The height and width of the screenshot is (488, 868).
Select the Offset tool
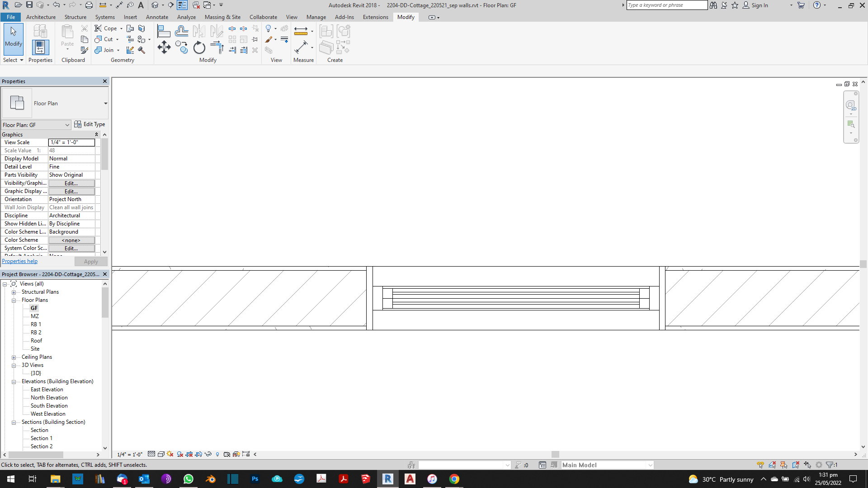coord(182,31)
